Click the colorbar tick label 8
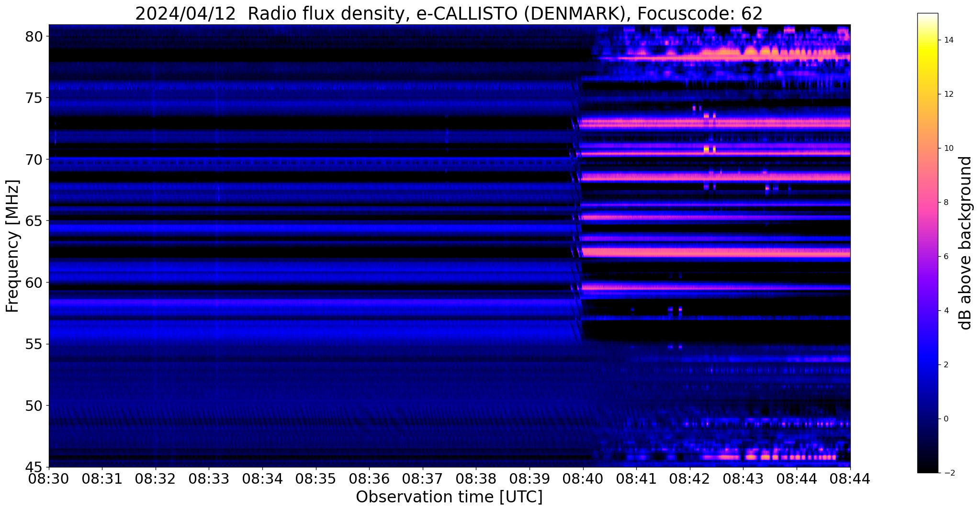 pyautogui.click(x=946, y=203)
